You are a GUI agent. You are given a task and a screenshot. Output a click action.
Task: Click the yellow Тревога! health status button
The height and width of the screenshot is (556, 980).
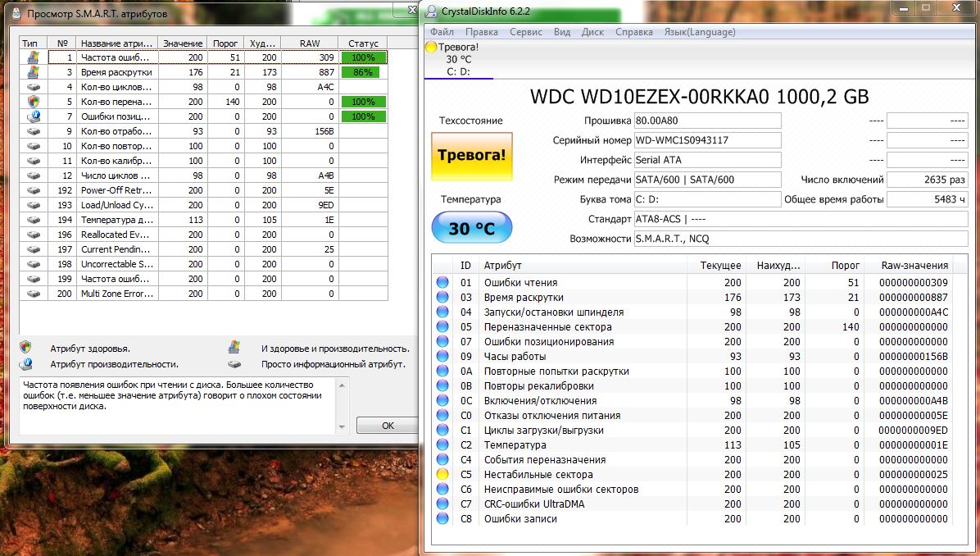pos(471,156)
